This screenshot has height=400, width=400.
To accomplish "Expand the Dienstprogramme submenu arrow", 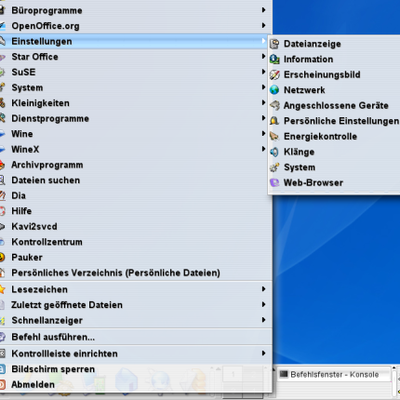I will coord(263,118).
